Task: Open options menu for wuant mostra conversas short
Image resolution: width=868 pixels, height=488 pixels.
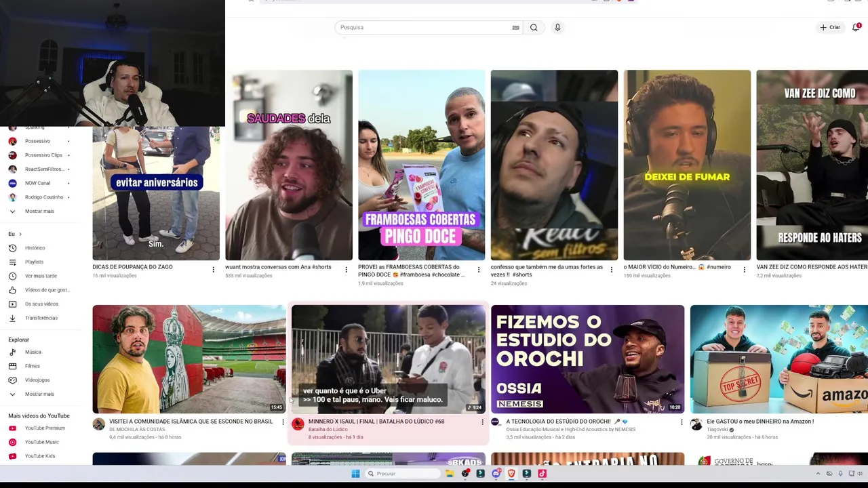Action: point(346,270)
